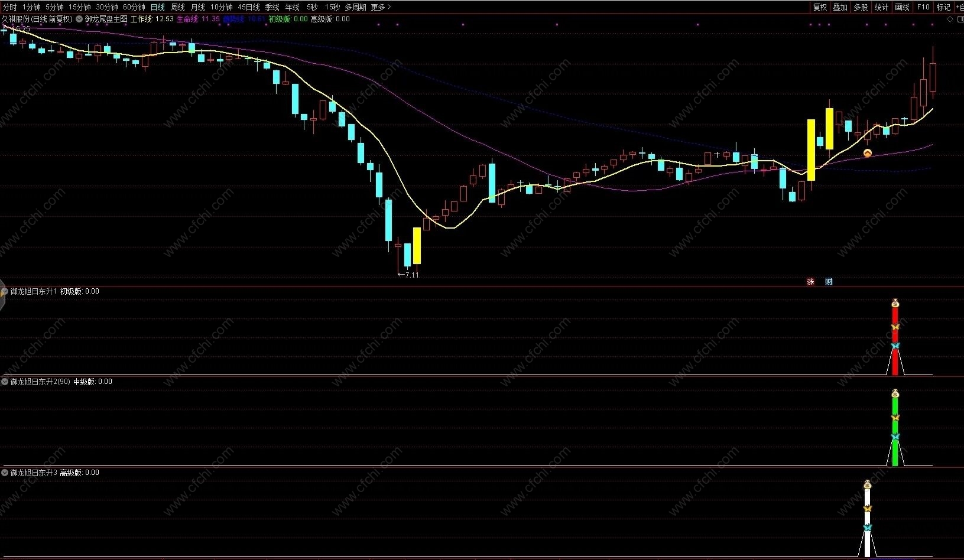The width and height of the screenshot is (964, 560).
Task: Click the 生命线: 11.35 value
Action: tap(198, 19)
